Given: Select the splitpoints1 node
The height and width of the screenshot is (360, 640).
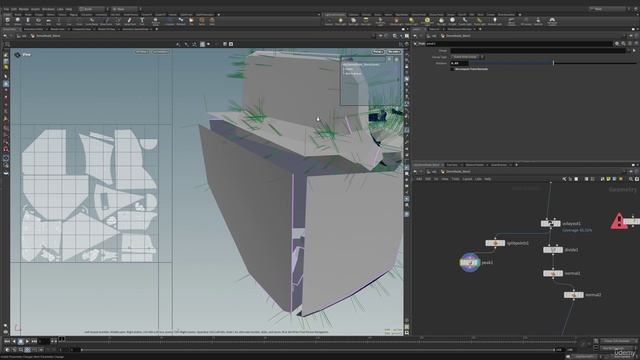Looking at the screenshot, I should coord(495,243).
